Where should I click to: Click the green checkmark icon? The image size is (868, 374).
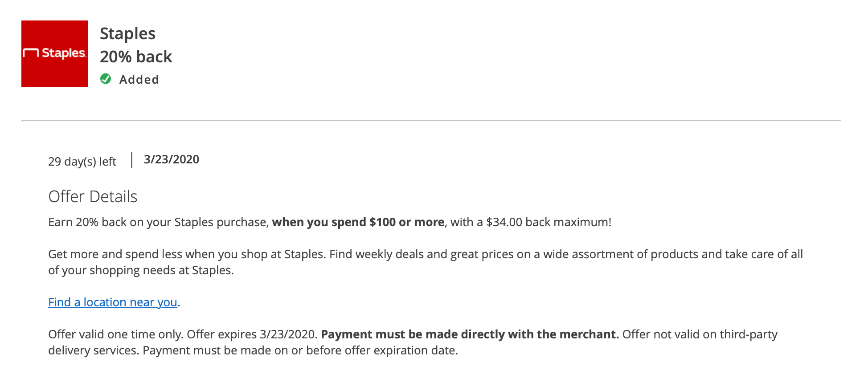click(106, 79)
